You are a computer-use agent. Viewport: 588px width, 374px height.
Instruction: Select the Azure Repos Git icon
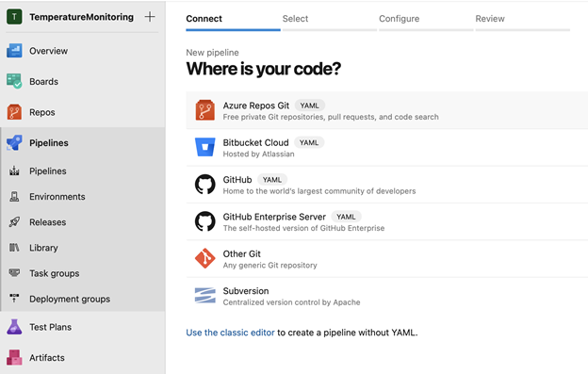(205, 110)
